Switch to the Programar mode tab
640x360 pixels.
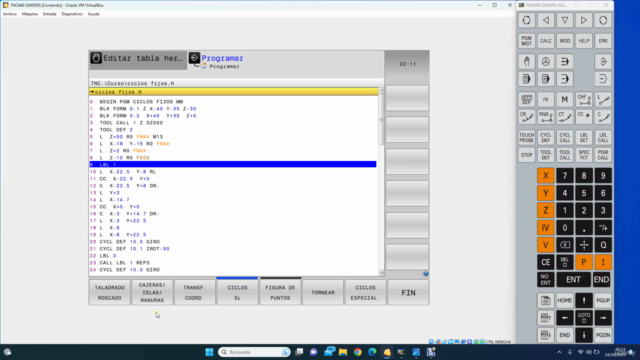[x=222, y=58]
